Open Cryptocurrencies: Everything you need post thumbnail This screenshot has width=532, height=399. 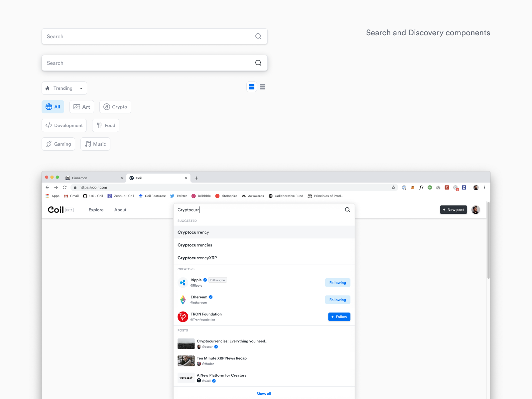click(186, 344)
